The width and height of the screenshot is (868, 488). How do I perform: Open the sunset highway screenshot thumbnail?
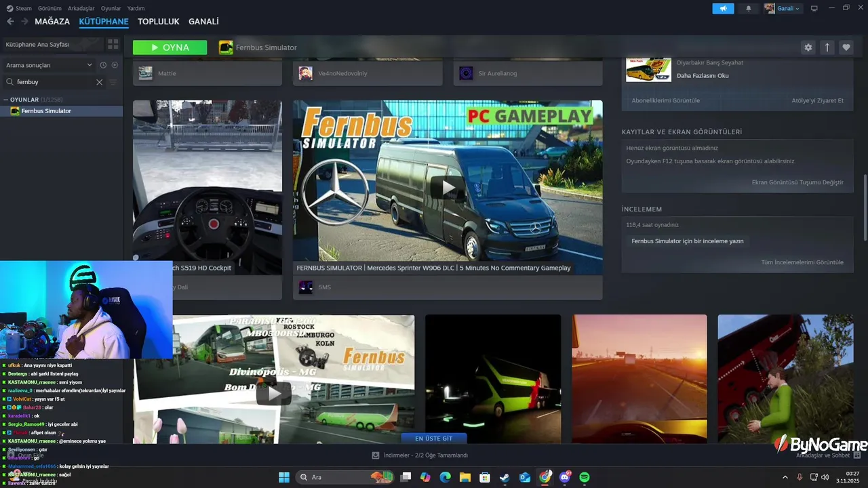pyautogui.click(x=639, y=379)
